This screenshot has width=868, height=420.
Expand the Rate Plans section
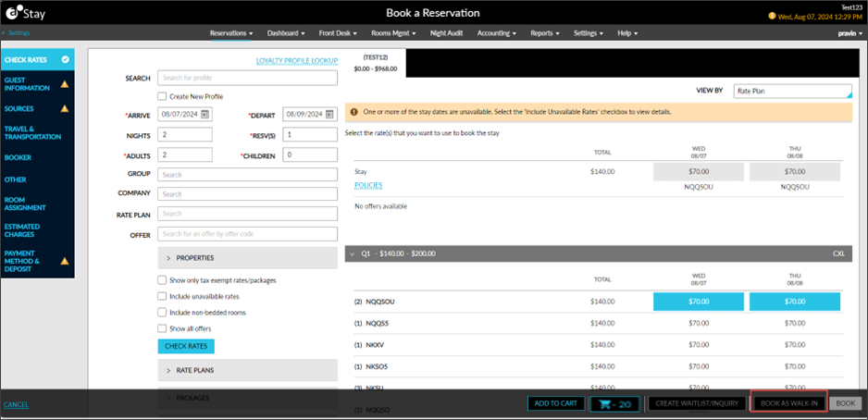click(x=247, y=370)
